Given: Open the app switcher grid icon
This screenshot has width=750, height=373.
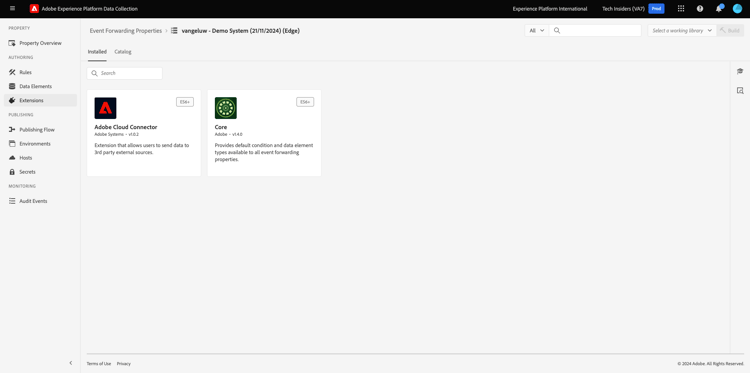Looking at the screenshot, I should coord(681,9).
